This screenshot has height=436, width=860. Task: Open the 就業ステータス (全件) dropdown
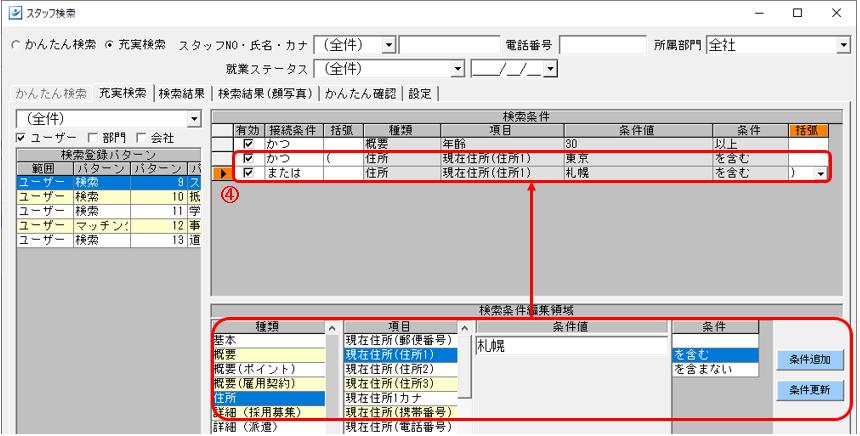point(457,69)
